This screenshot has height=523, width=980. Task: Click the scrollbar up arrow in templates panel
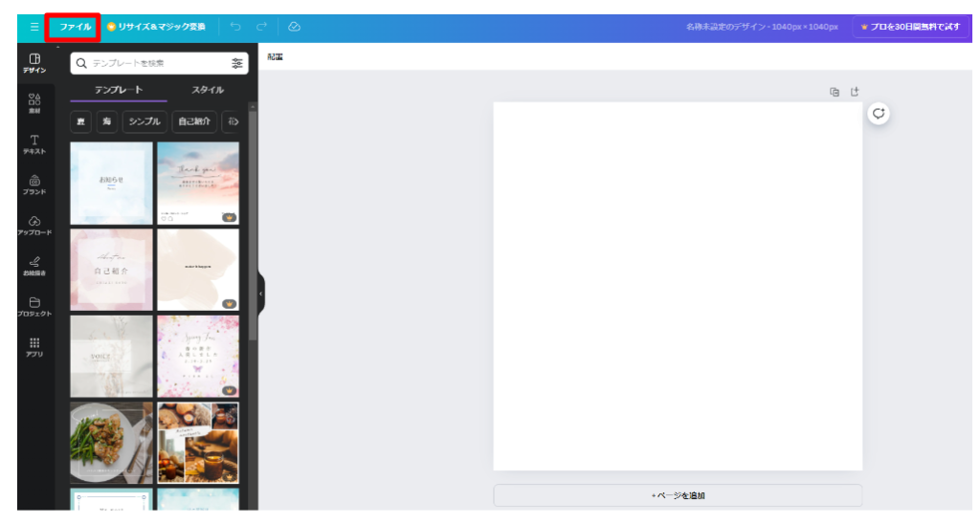[x=253, y=106]
